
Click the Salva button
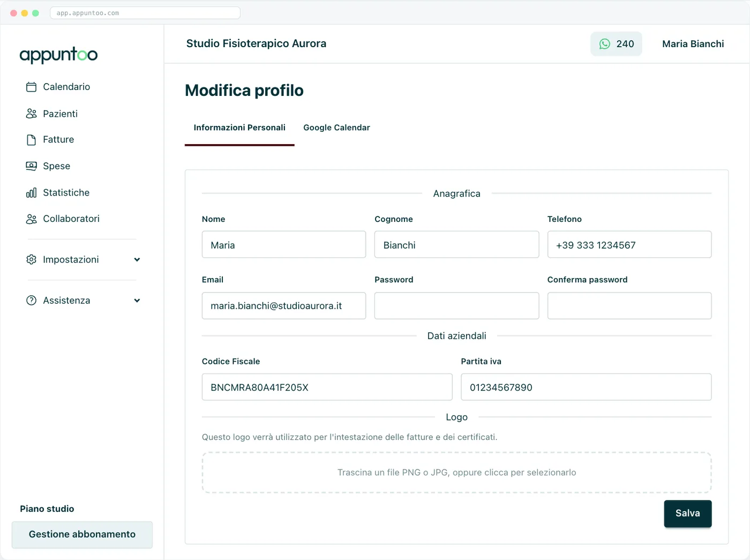click(x=688, y=513)
